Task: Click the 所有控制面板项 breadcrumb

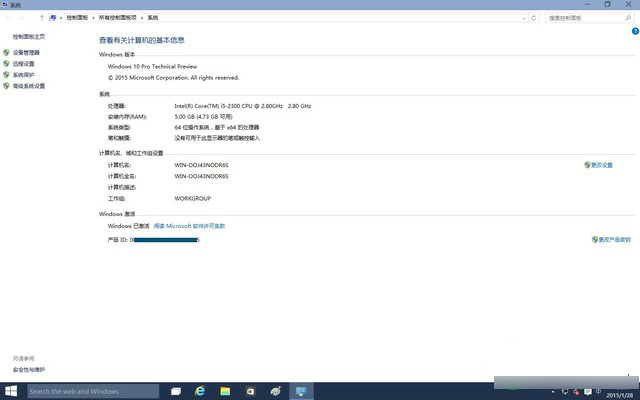Action: point(119,18)
